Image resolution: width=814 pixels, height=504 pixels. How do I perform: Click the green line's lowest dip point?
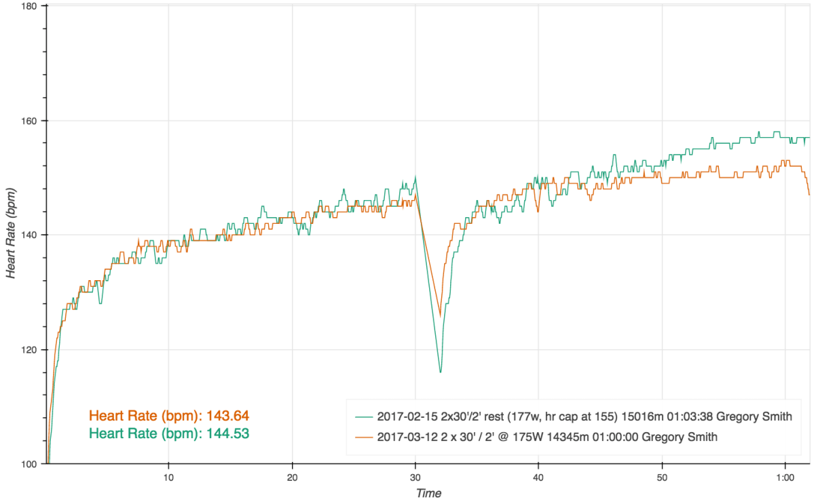(x=441, y=372)
